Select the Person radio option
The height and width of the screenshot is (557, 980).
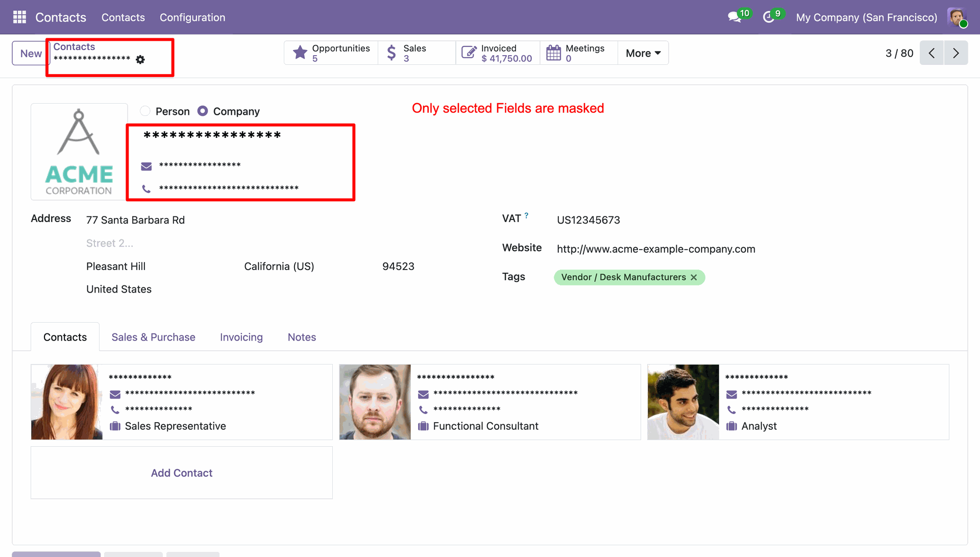145,111
